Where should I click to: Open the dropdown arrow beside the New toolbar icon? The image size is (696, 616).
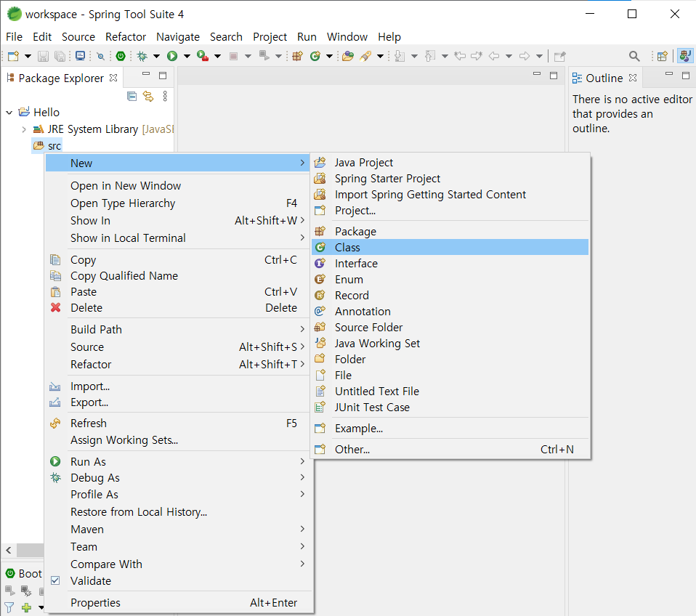(28, 56)
